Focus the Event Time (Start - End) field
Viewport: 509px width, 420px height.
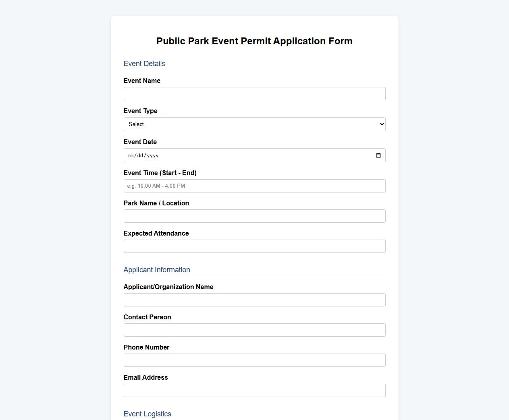254,186
